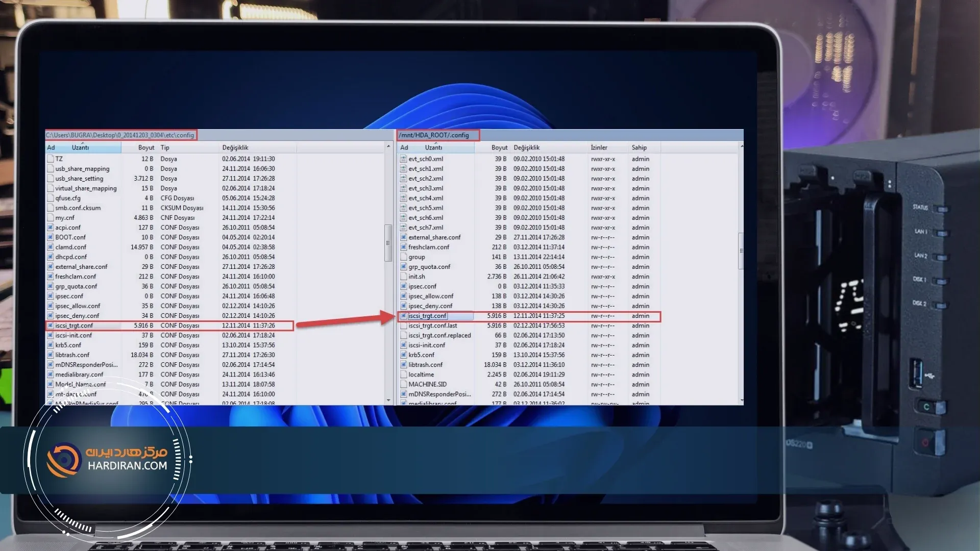Viewport: 980px width, 551px height.
Task: Click the group file icon in remote panel
Action: point(403,257)
